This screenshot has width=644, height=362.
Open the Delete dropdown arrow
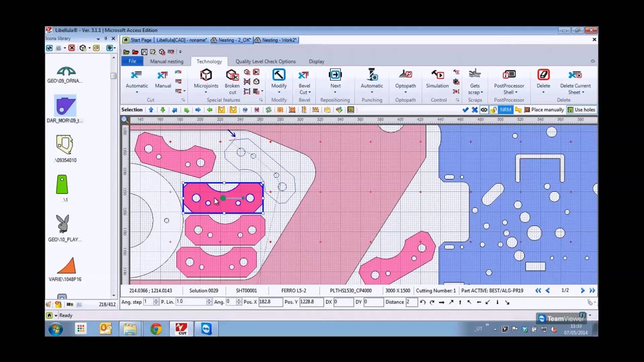point(543,93)
